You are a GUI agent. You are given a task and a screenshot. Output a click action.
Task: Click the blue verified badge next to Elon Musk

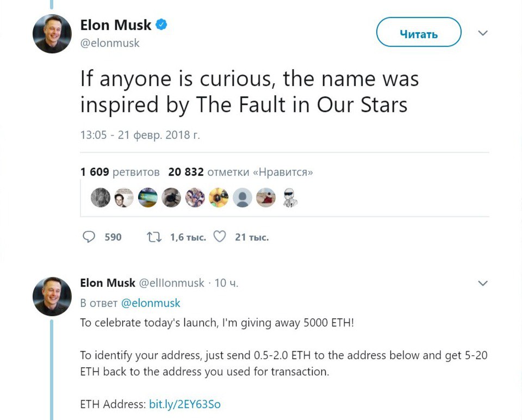point(162,24)
